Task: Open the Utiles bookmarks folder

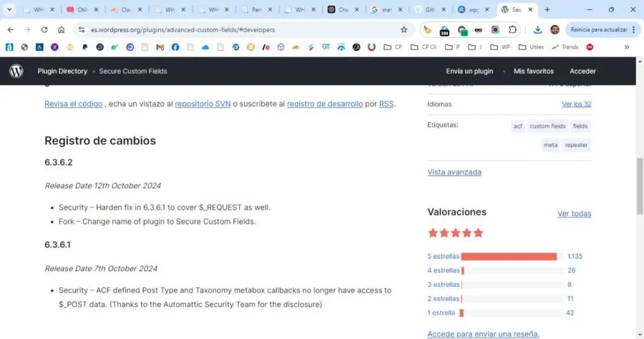Action: click(x=531, y=47)
